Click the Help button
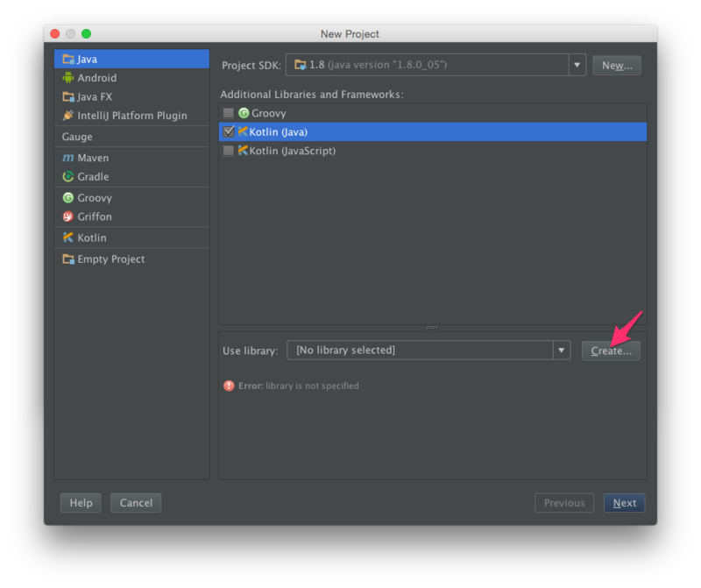This screenshot has width=701, height=588. click(81, 503)
